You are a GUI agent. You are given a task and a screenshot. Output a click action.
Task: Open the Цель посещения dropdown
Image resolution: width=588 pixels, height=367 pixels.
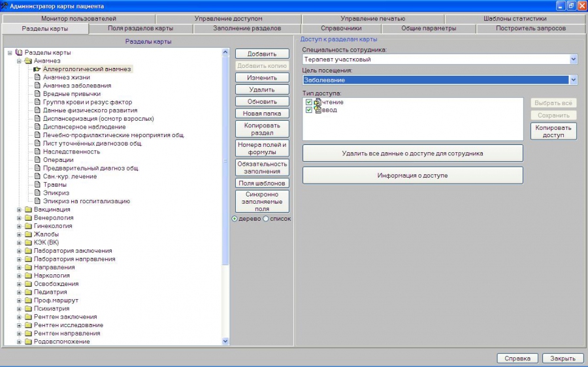tap(573, 80)
